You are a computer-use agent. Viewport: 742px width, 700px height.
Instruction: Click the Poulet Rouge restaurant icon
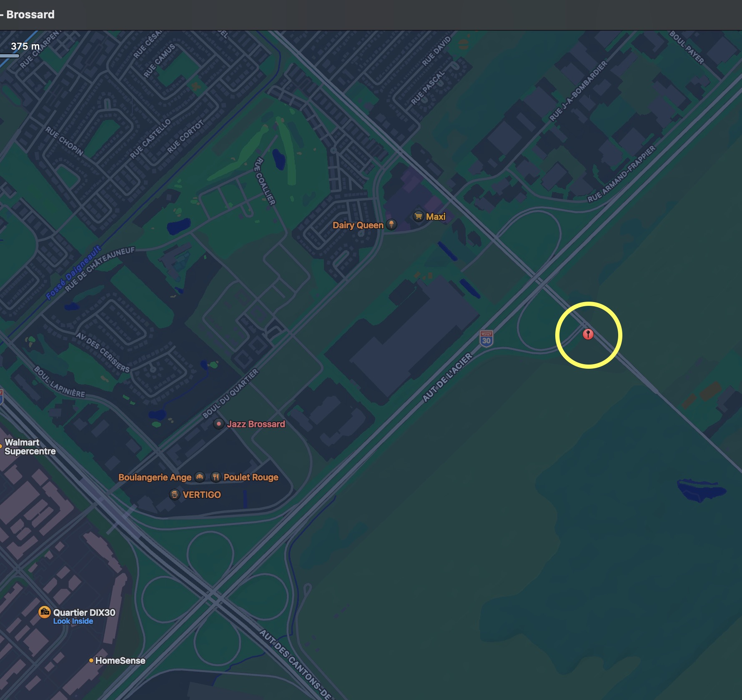pyautogui.click(x=216, y=477)
